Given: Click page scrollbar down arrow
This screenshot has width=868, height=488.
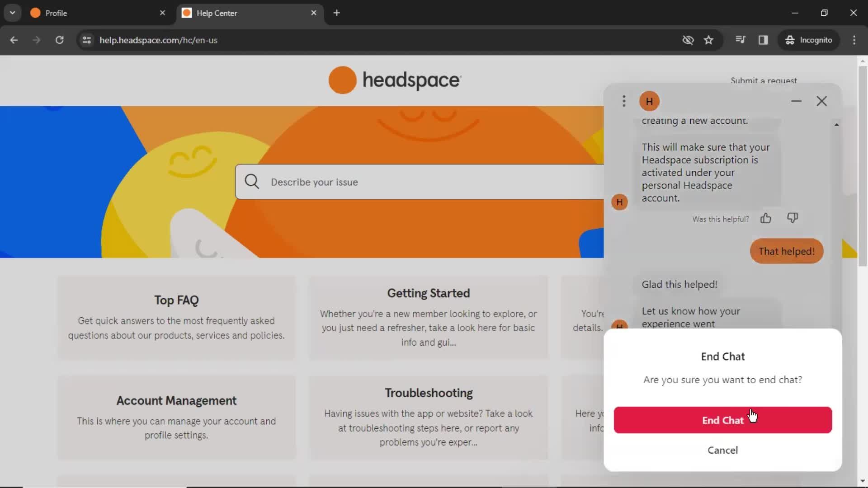Looking at the screenshot, I should coord(863,481).
